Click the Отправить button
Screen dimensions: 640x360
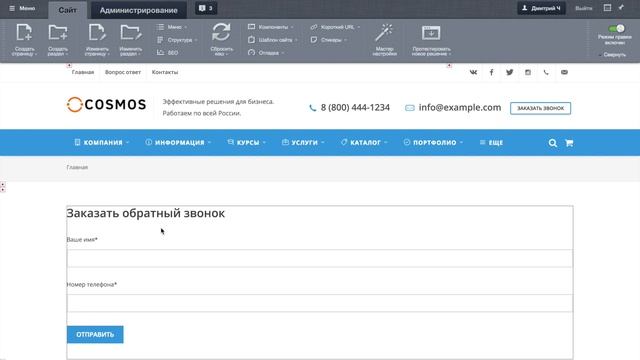95,334
